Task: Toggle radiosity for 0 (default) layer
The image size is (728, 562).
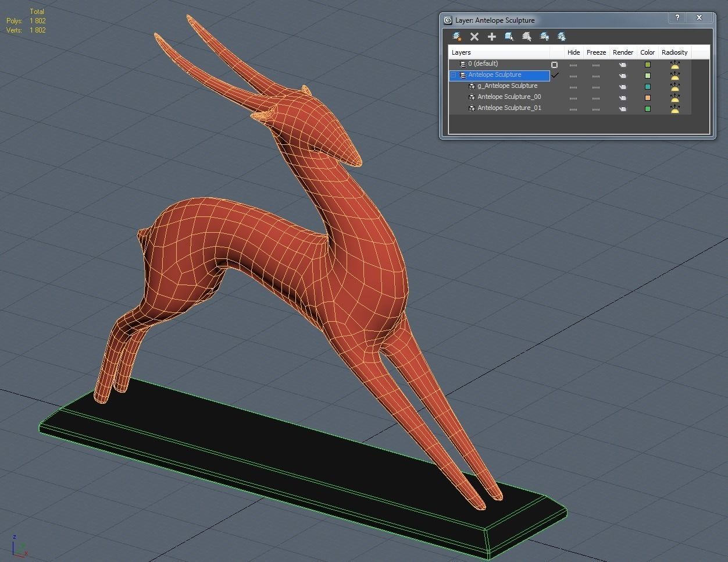Action: pos(675,65)
